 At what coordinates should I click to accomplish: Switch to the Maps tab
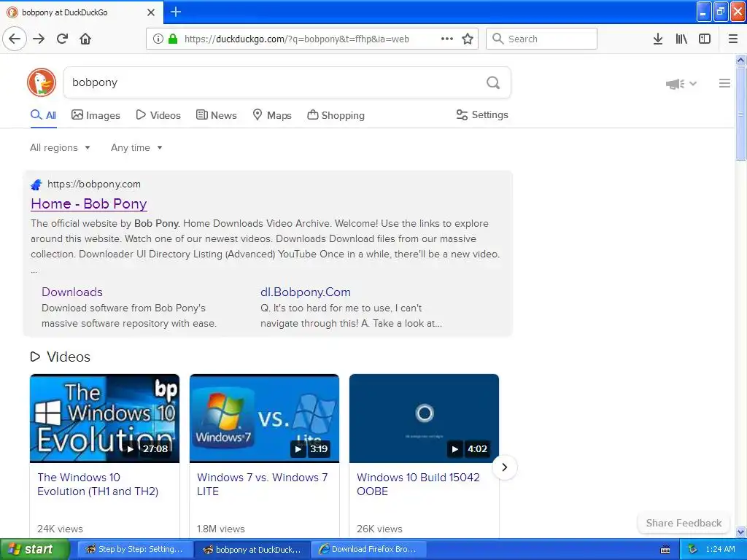[271, 115]
